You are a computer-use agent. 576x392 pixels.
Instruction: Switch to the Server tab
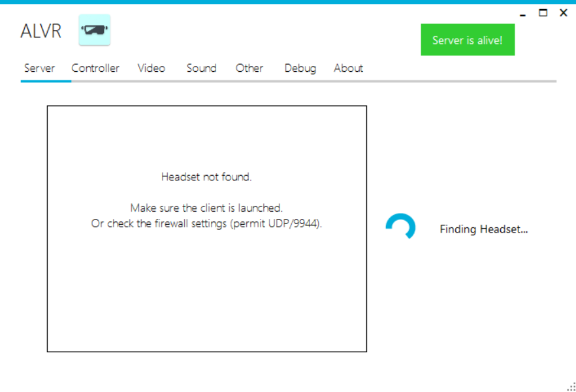coord(39,69)
